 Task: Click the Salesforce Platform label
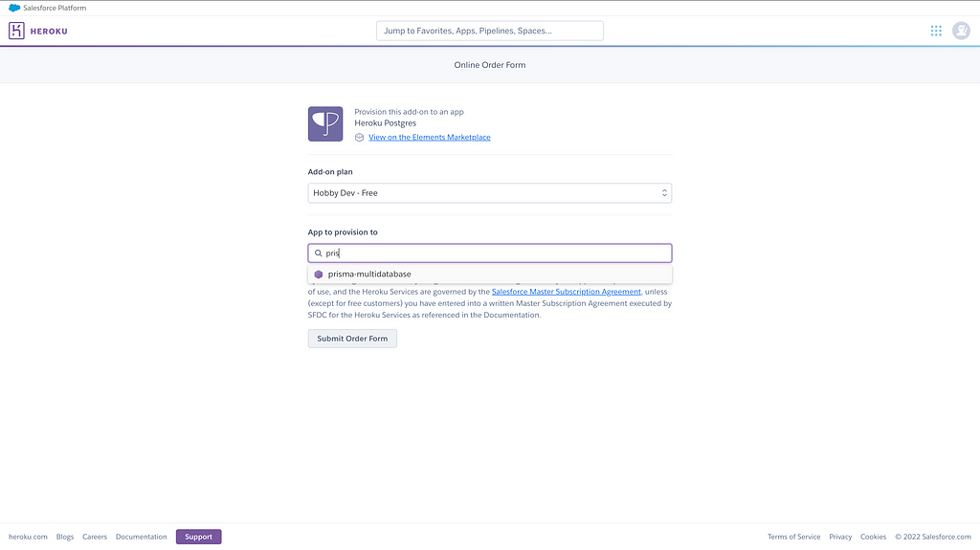point(55,8)
